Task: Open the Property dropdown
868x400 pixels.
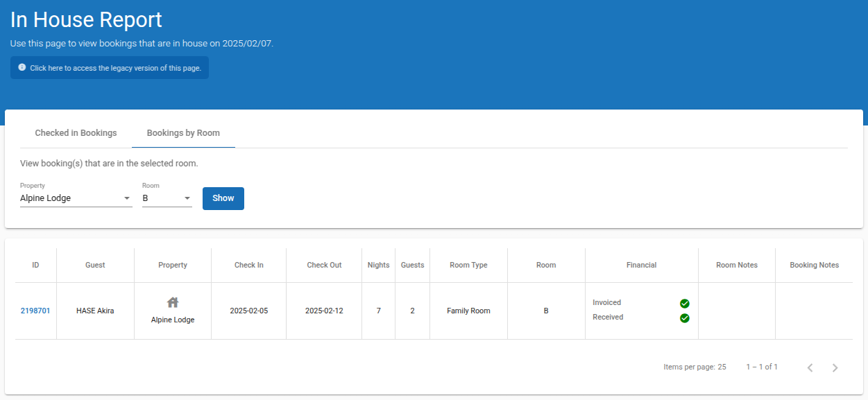Action: [x=76, y=198]
